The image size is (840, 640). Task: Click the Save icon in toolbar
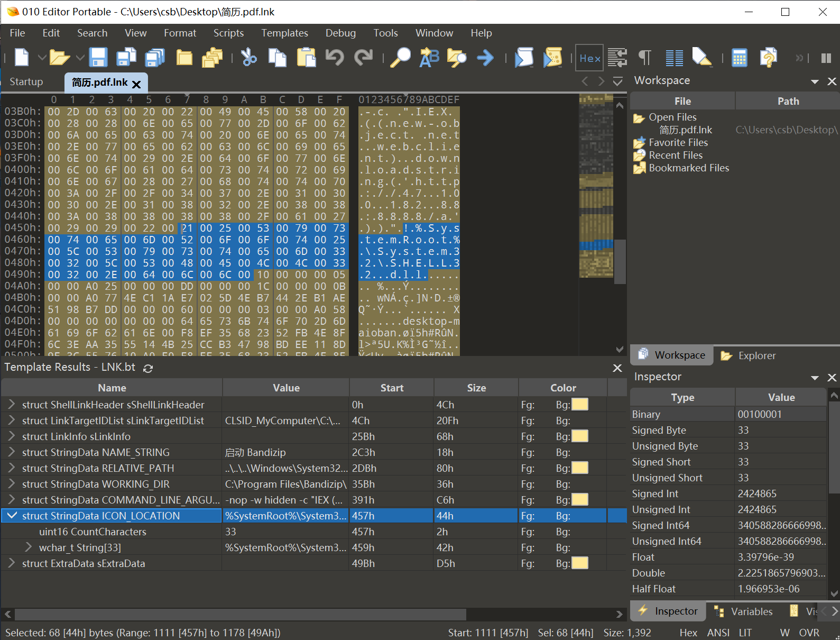click(x=98, y=57)
